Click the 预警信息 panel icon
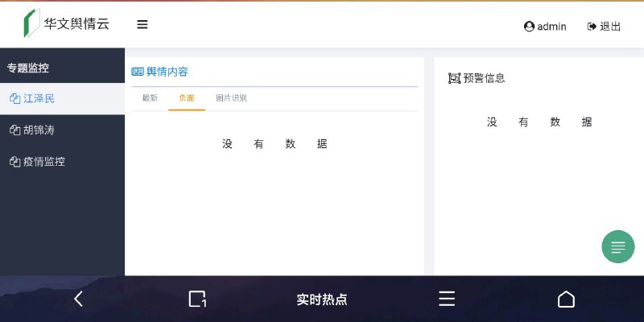The height and width of the screenshot is (322, 644). [x=454, y=78]
